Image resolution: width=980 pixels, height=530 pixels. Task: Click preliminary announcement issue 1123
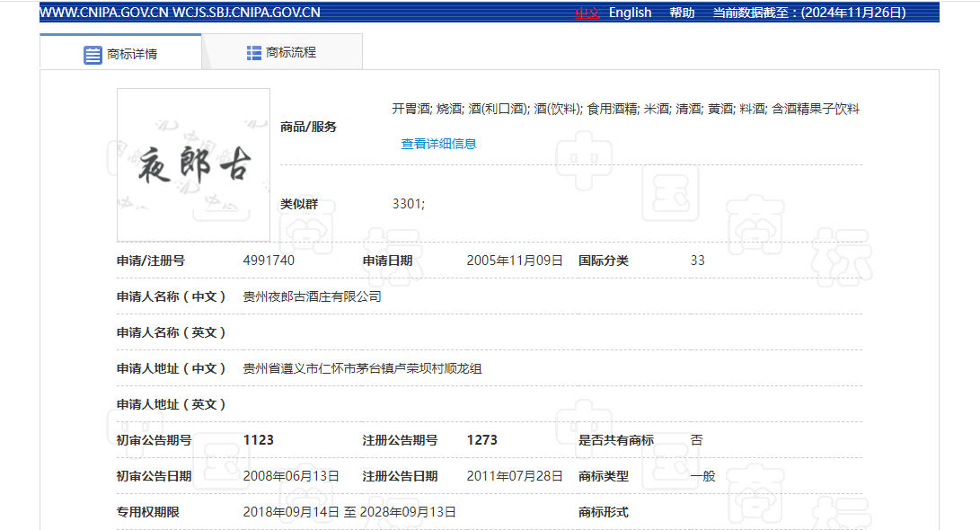258,440
